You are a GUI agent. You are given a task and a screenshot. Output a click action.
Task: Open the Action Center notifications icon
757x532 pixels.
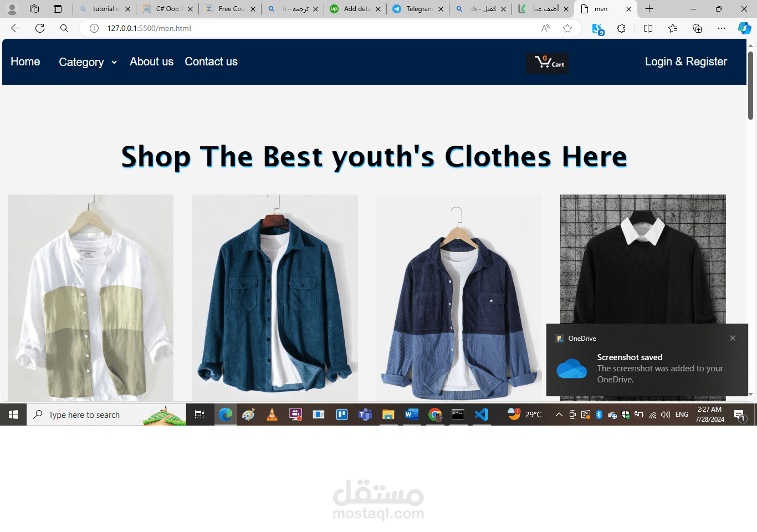[739, 415]
